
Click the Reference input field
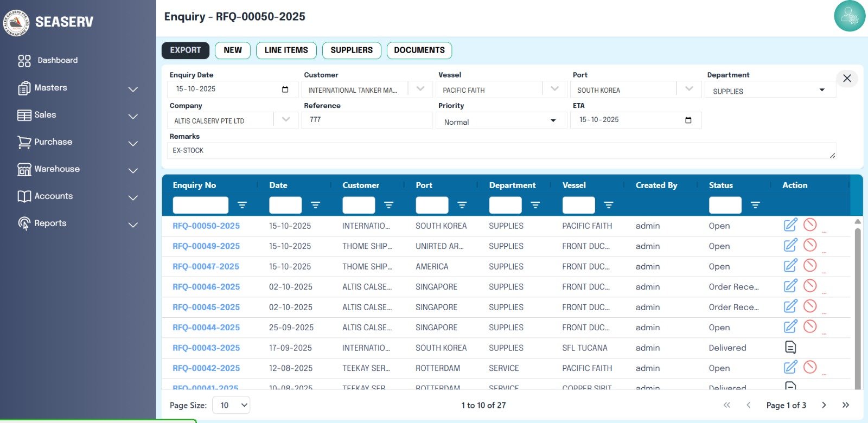[368, 120]
